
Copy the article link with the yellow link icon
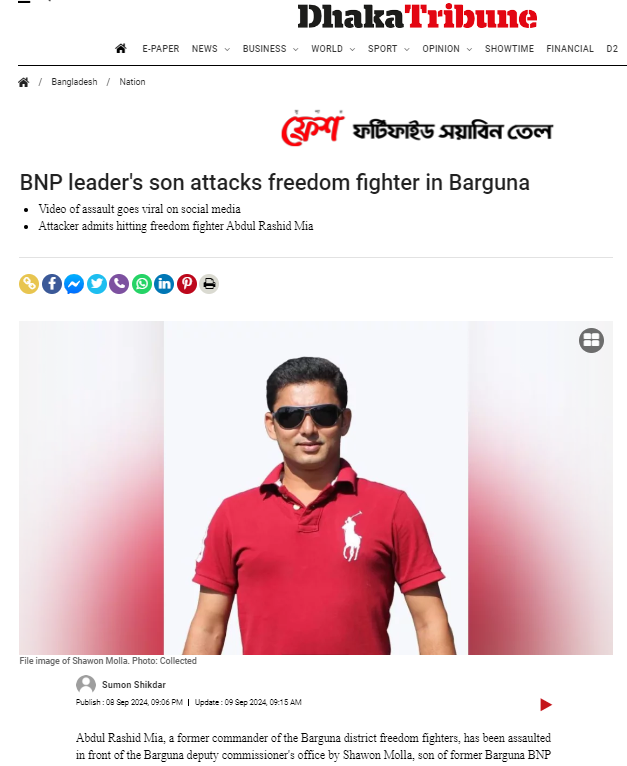(x=29, y=284)
